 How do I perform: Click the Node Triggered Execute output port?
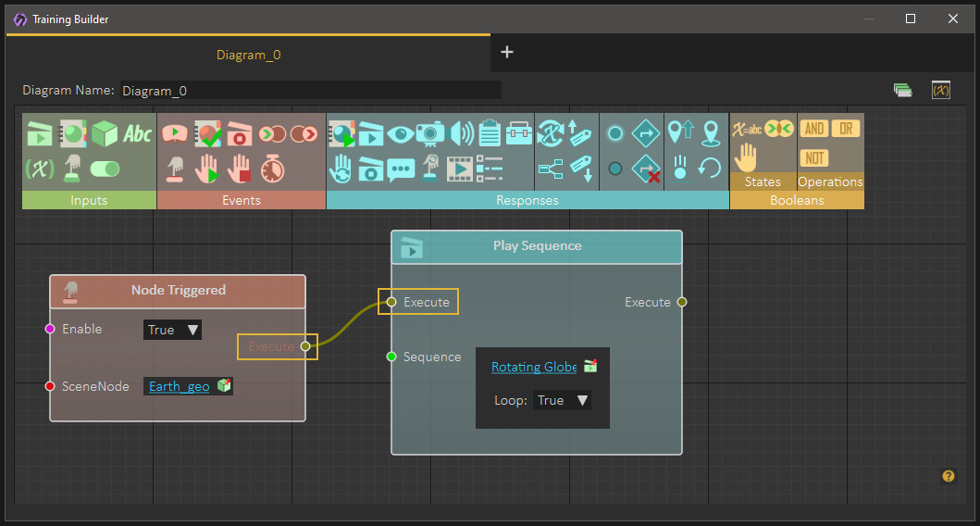pos(305,346)
